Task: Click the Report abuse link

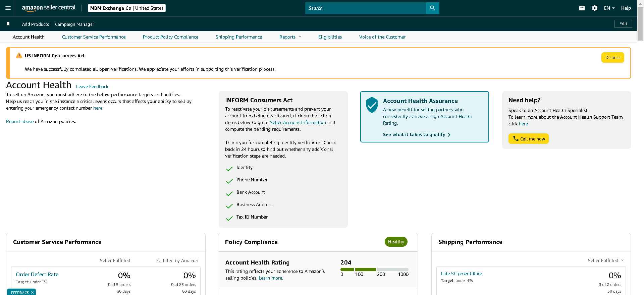Action: click(20, 121)
